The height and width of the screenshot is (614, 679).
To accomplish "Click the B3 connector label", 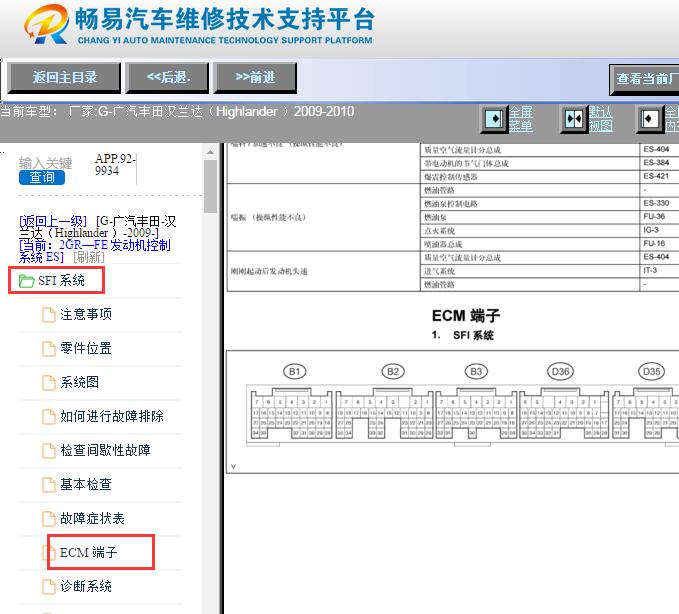I will coord(476,372).
